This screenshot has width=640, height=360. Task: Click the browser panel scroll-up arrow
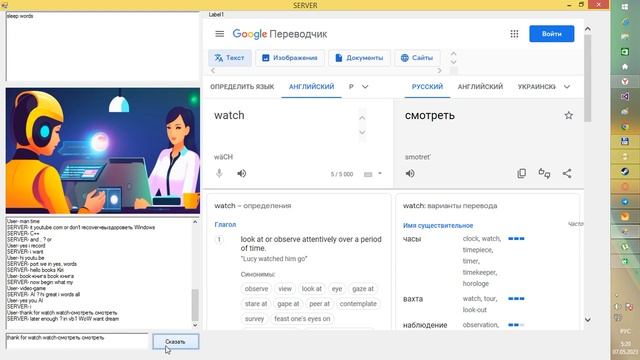click(587, 29)
